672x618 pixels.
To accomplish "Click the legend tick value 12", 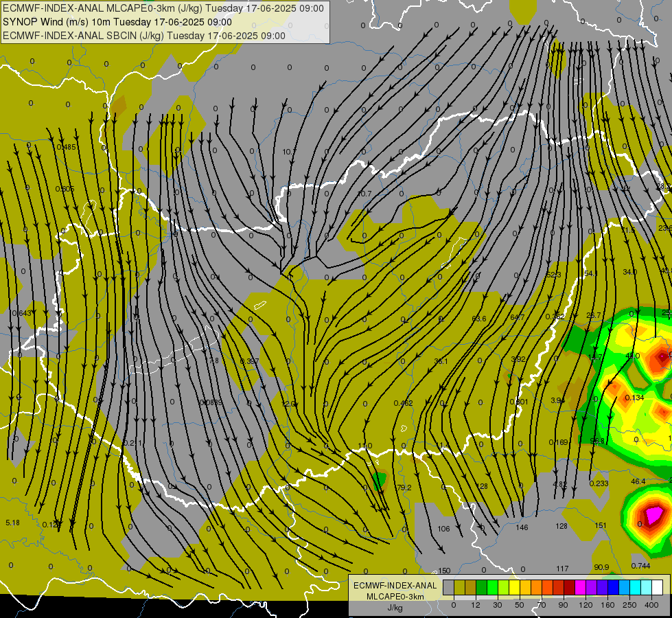I will pyautogui.click(x=476, y=605).
